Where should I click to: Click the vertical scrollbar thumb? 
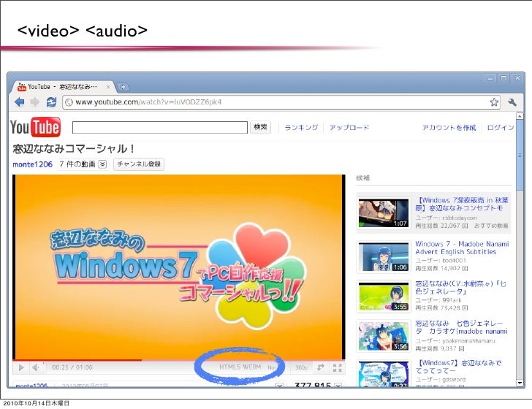(519, 155)
